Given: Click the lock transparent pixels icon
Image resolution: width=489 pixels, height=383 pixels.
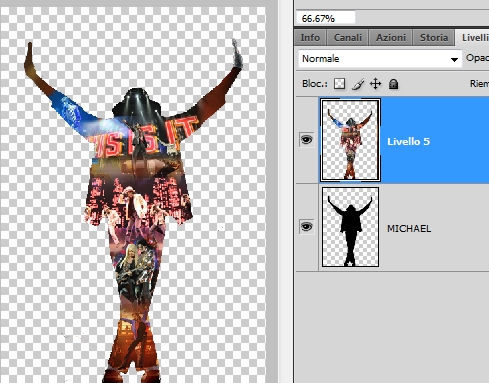Looking at the screenshot, I should click(339, 84).
